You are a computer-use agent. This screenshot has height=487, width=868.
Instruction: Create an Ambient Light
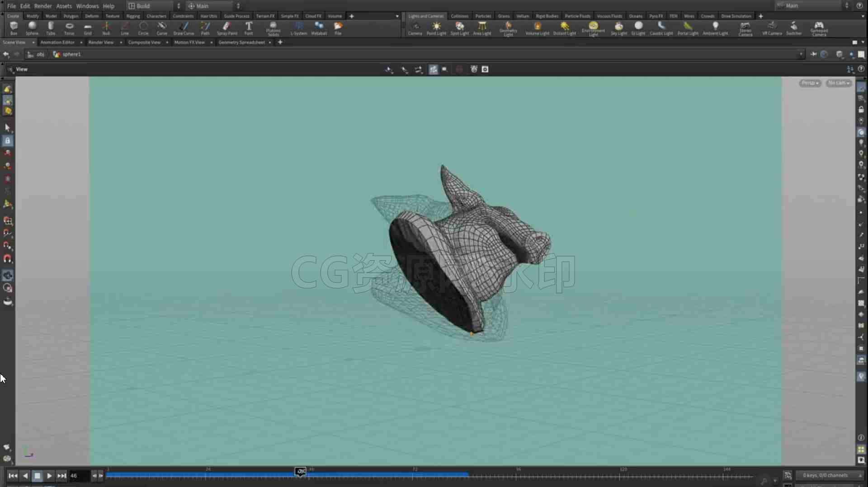point(715,28)
